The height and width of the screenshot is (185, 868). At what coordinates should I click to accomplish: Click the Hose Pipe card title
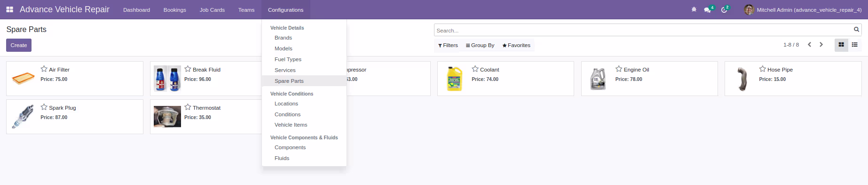pyautogui.click(x=780, y=70)
